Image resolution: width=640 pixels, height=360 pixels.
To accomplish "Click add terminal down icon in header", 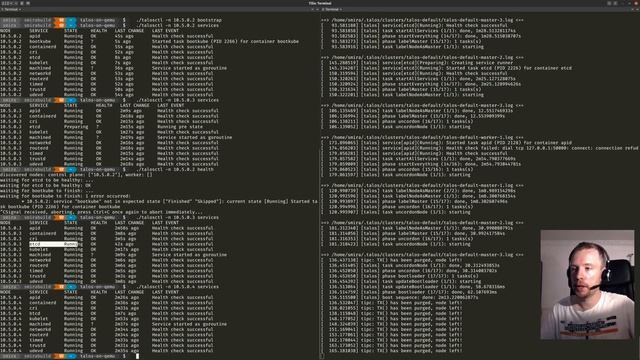I will pos(28,3).
